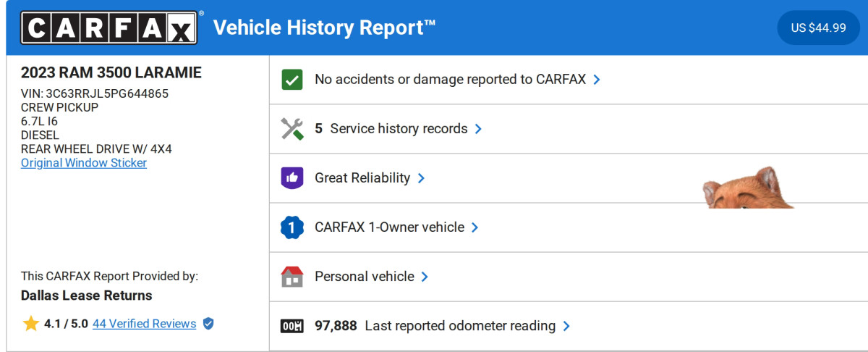Screen dimensions: 868x352
Task: Click the odometer icon
Action: pos(292,326)
